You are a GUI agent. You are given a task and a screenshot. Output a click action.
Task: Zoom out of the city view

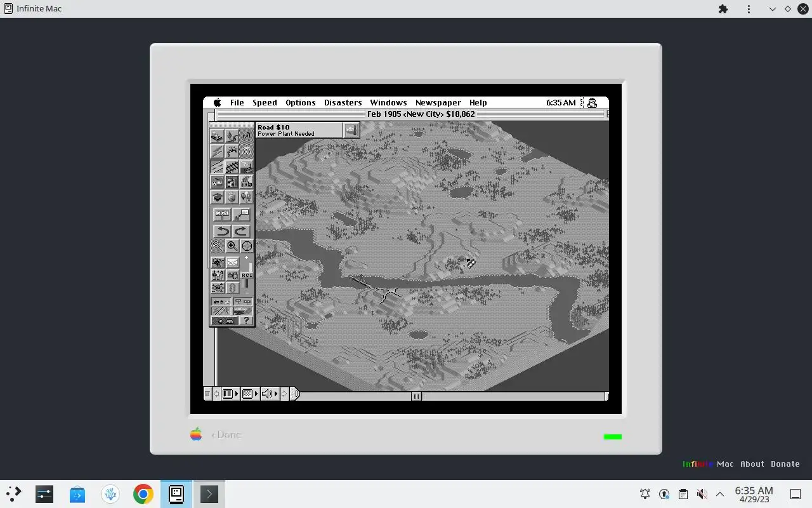216,246
